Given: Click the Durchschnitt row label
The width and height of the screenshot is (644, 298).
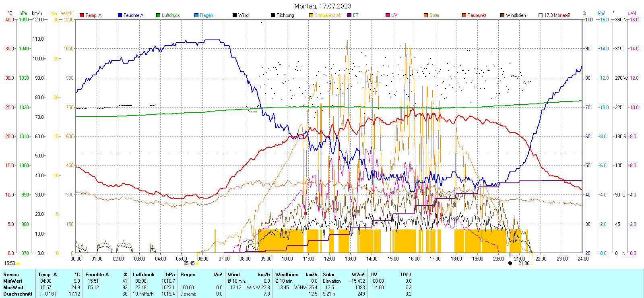Looking at the screenshot, I should (18, 294).
